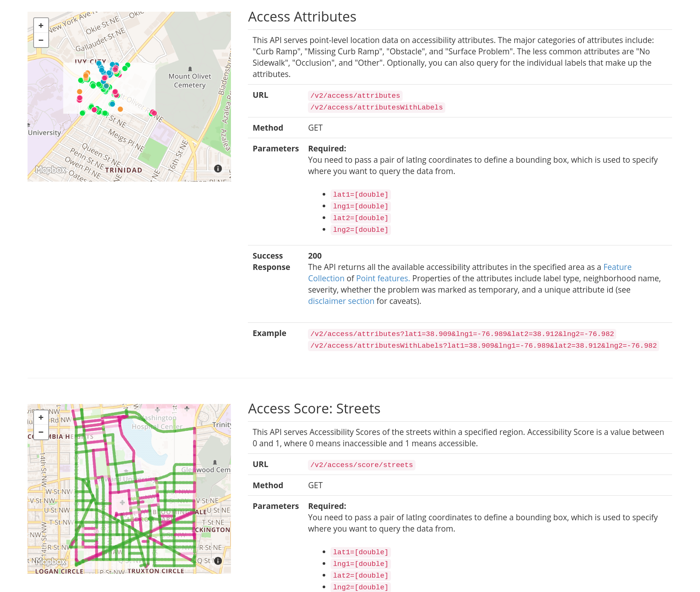Viewport: 700px width, 592px height.
Task: Click the GET method value under Access Attributes
Action: (x=315, y=128)
